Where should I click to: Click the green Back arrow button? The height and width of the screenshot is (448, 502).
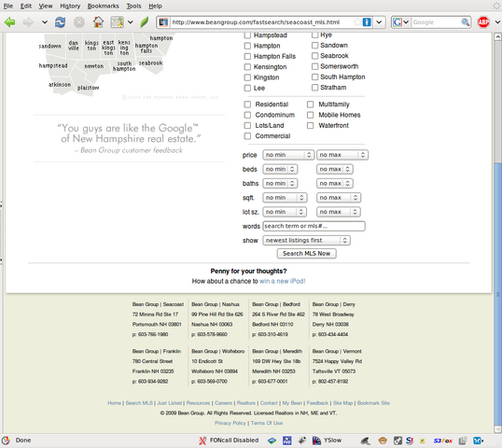click(10, 22)
